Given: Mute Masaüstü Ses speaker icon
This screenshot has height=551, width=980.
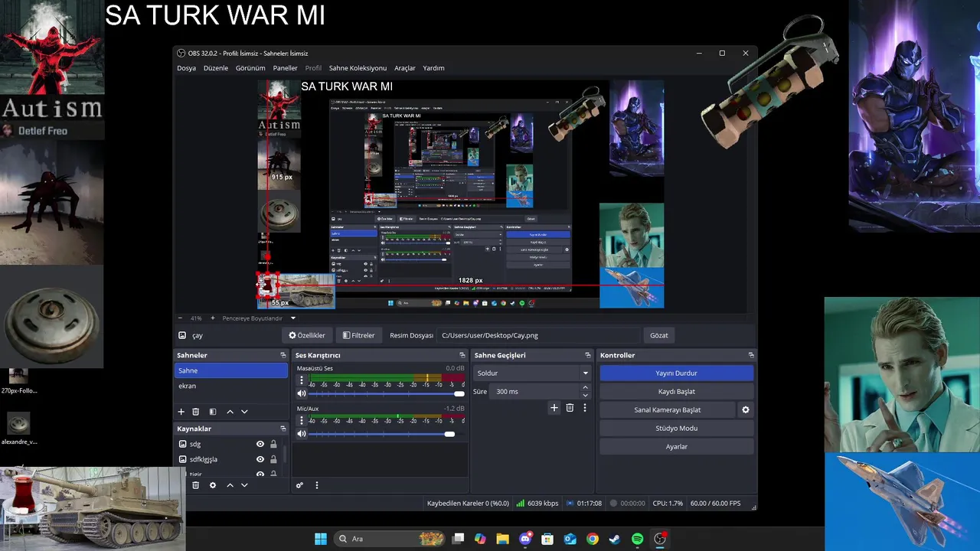Looking at the screenshot, I should (302, 393).
